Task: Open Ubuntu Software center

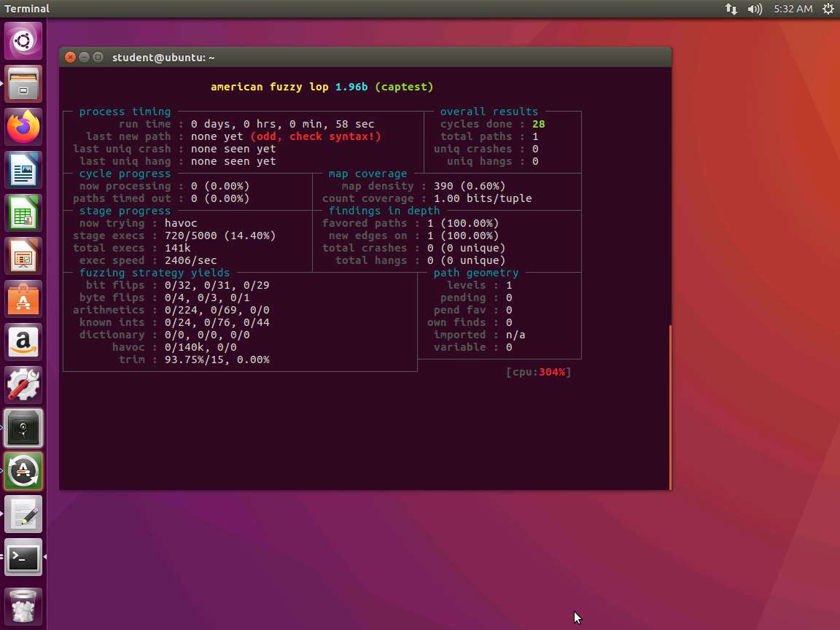Action: coord(23,300)
